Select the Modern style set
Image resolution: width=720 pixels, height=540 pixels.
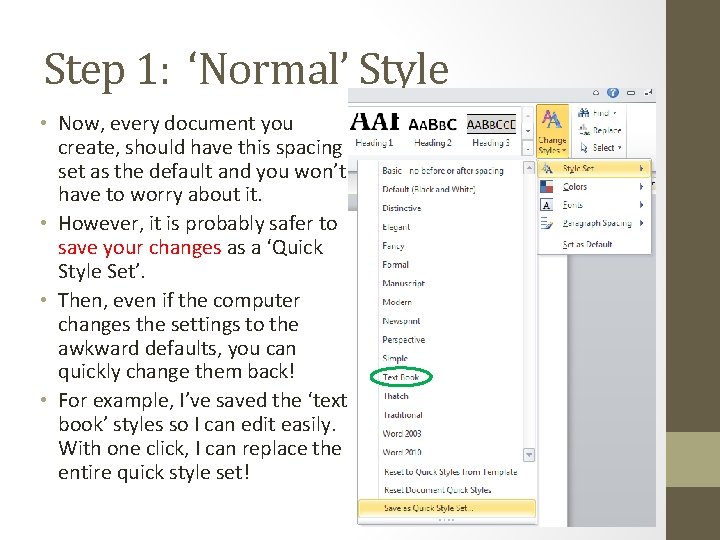397,302
